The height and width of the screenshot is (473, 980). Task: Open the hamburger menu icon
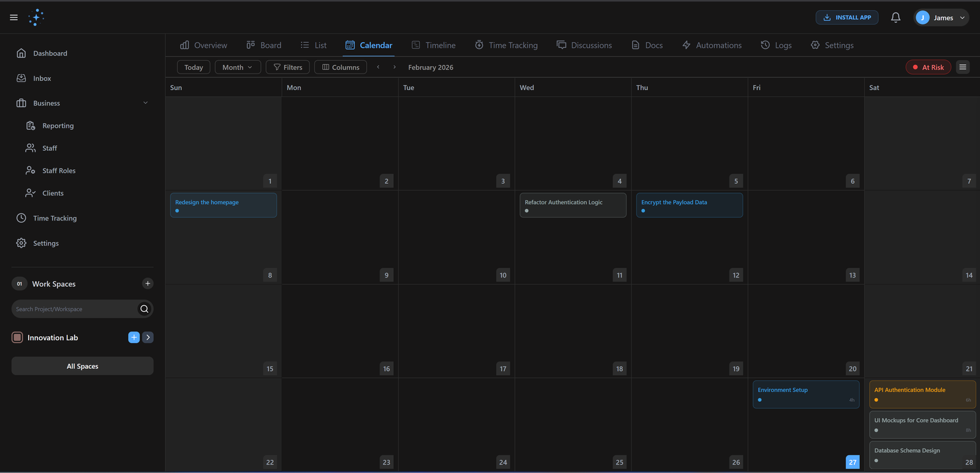pos(13,18)
